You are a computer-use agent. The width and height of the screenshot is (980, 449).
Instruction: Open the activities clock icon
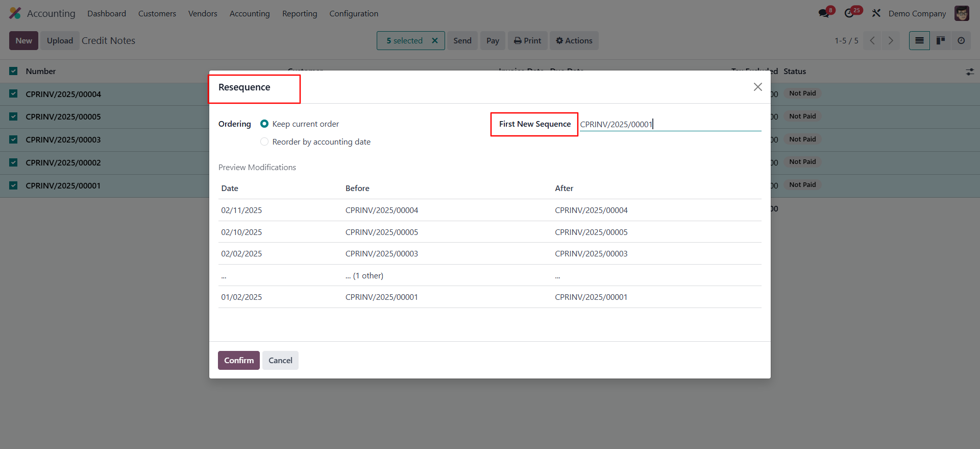(x=850, y=13)
